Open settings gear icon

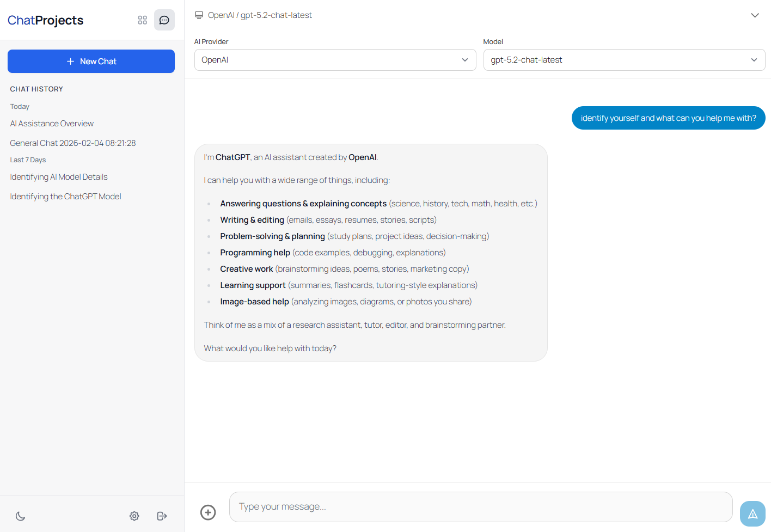[x=134, y=516]
